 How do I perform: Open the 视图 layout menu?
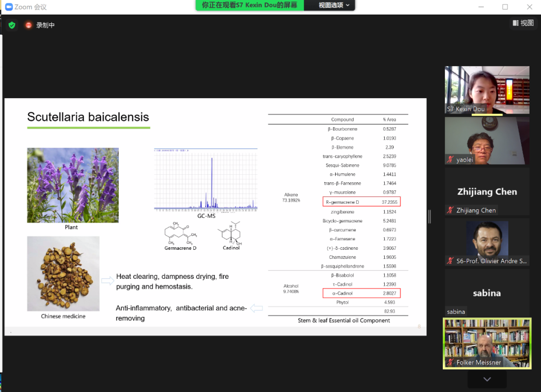point(523,23)
